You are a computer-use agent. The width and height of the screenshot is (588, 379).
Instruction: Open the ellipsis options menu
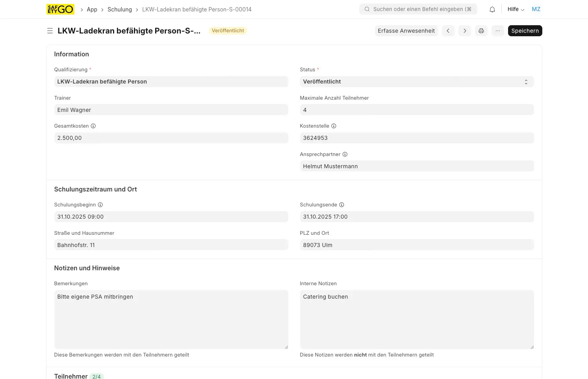tap(497, 30)
